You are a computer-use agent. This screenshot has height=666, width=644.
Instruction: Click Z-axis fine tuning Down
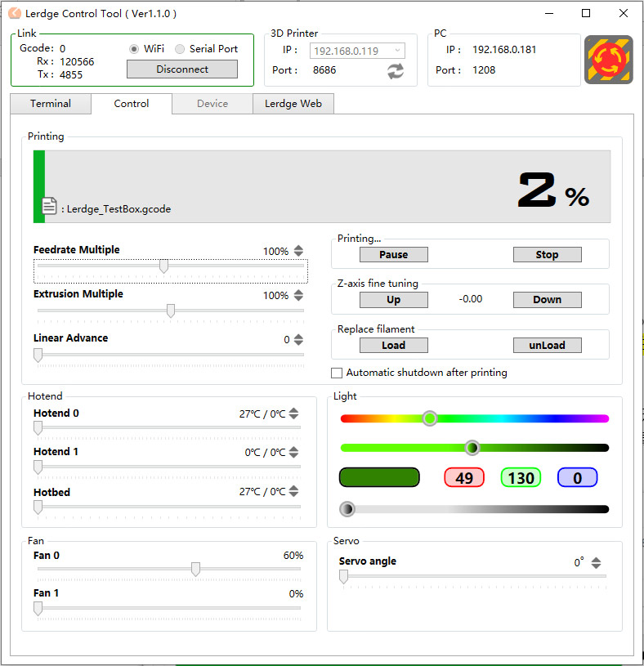pyautogui.click(x=547, y=299)
